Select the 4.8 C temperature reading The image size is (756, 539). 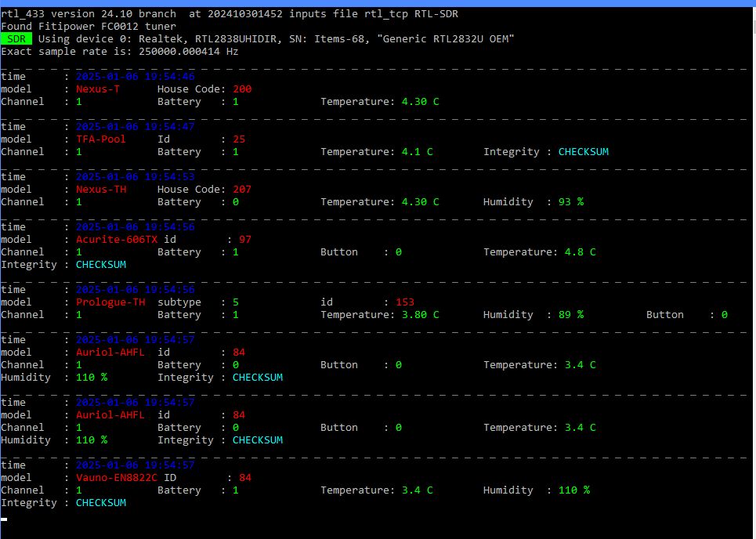(580, 252)
